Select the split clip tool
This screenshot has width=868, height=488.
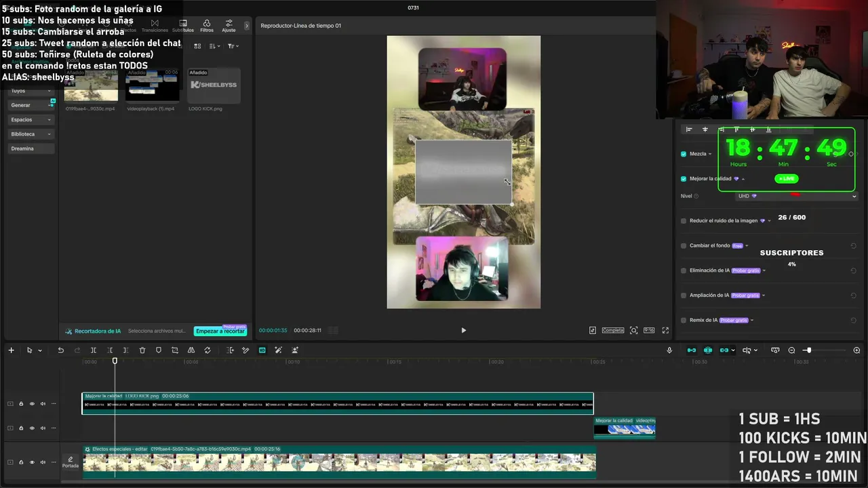93,350
